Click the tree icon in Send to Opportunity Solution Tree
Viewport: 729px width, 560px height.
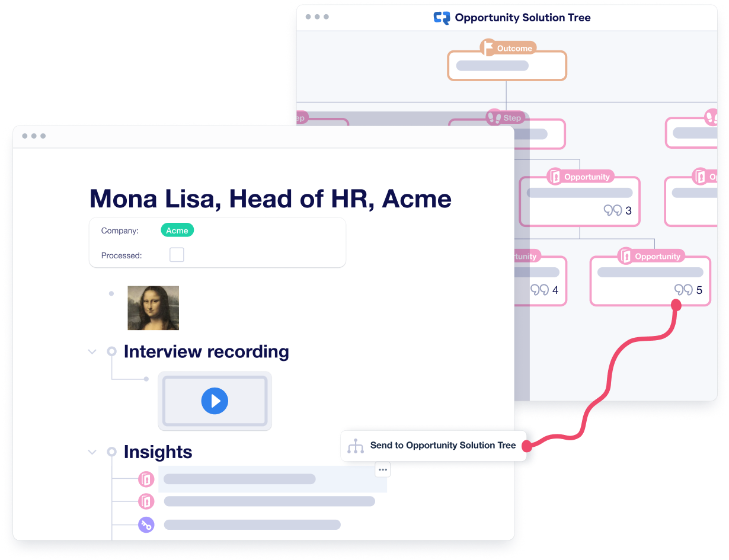click(356, 446)
